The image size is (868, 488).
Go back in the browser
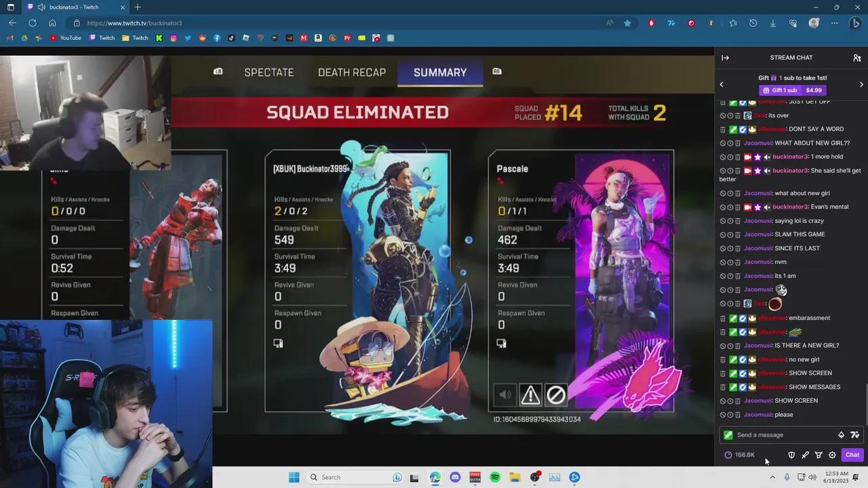(x=12, y=23)
